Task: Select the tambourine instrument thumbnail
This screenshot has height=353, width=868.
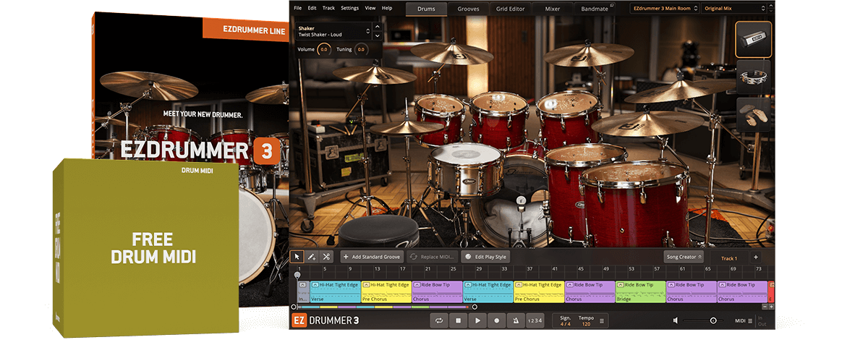Action: 754,77
